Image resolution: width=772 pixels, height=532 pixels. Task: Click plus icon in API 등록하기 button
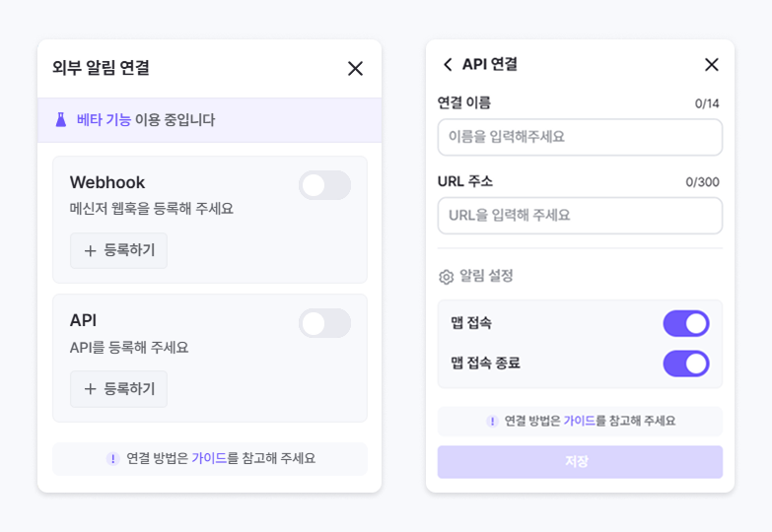click(x=90, y=389)
